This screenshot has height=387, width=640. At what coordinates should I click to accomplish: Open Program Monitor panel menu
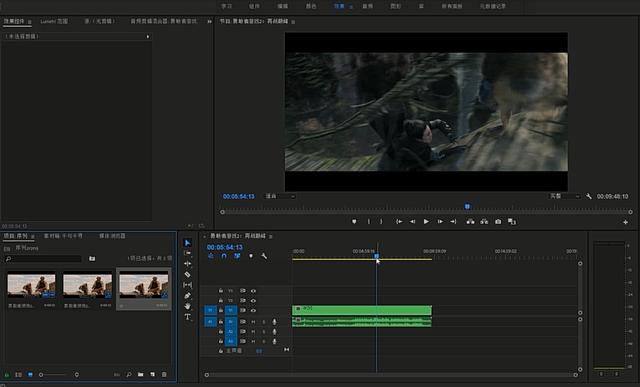click(x=293, y=21)
